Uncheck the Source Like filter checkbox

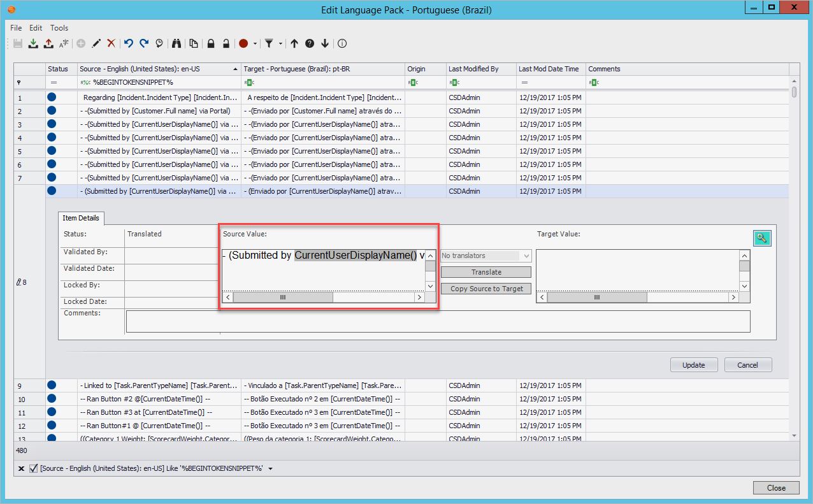click(x=34, y=469)
